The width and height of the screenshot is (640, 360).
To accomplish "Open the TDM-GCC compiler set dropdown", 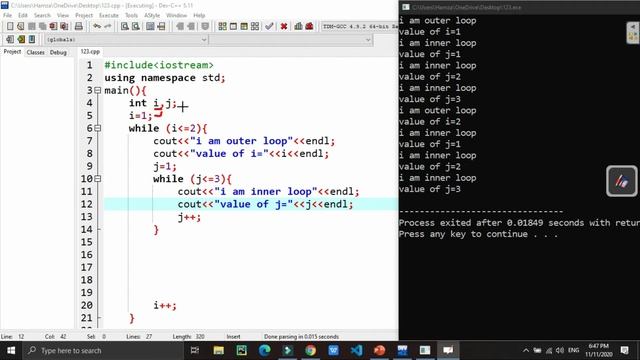I will tap(359, 27).
